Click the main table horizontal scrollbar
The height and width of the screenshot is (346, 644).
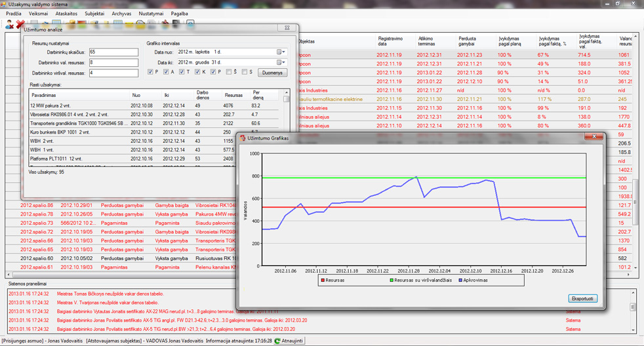pyautogui.click(x=320, y=274)
